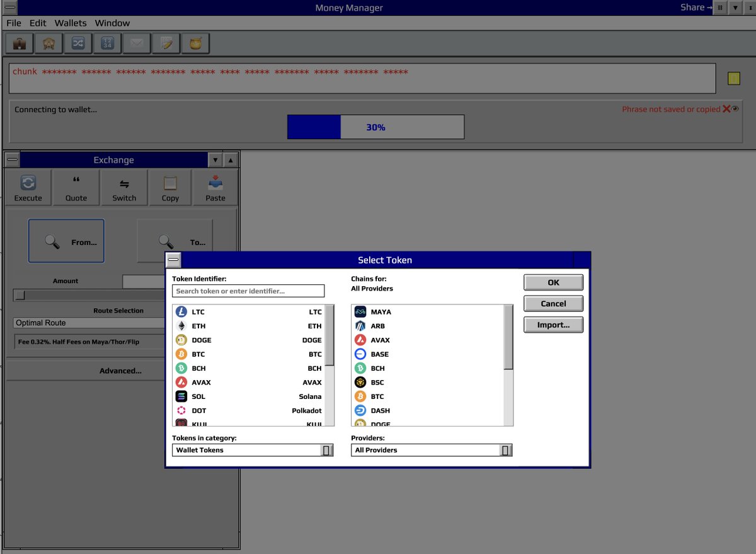Click the Amount slider handle
The image size is (756, 554).
click(x=20, y=295)
